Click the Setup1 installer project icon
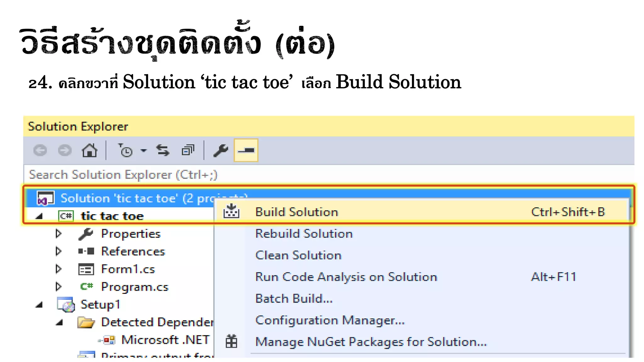 [x=66, y=304]
